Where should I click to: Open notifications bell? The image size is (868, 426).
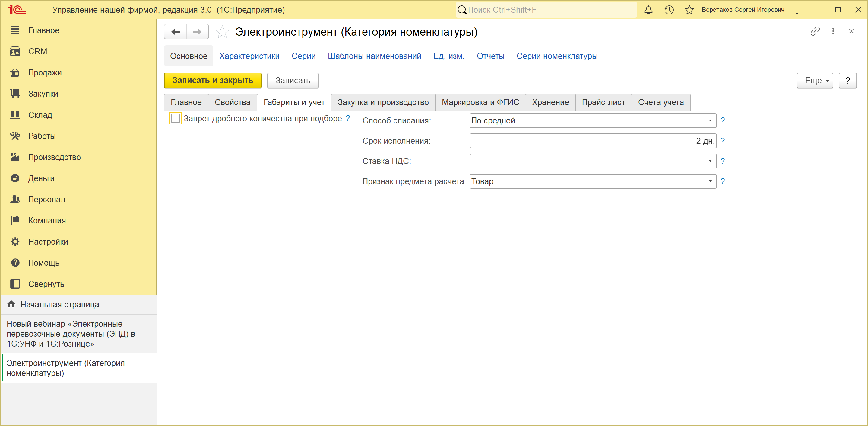coord(648,10)
